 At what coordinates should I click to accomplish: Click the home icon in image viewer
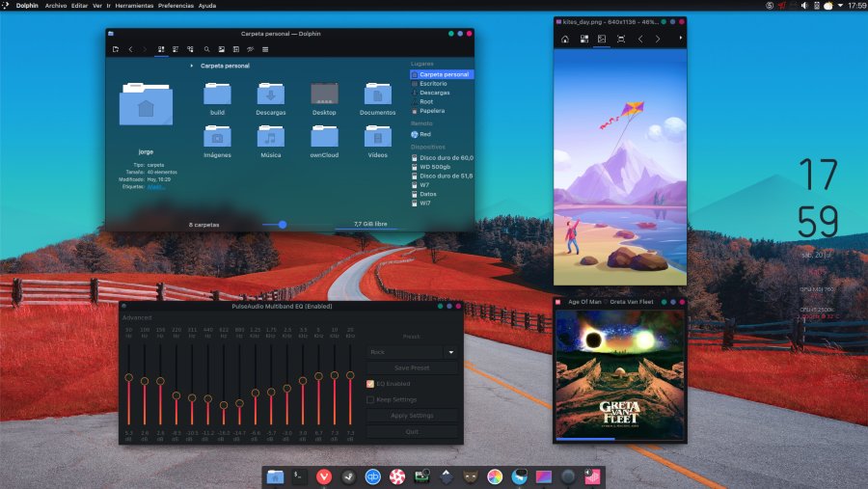click(x=564, y=40)
